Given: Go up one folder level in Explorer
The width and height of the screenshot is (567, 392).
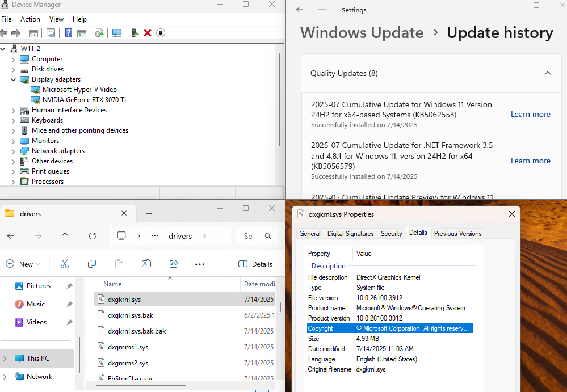Looking at the screenshot, I should pyautogui.click(x=65, y=236).
